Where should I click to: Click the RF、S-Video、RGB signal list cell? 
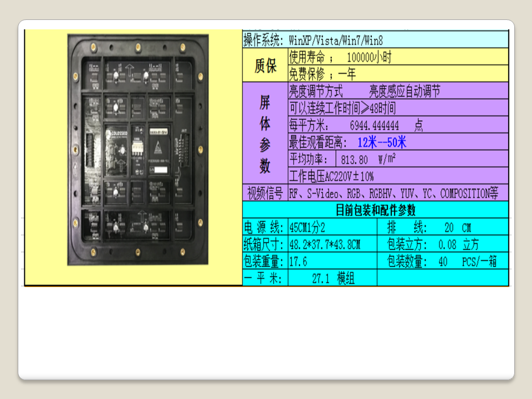pyautogui.click(x=393, y=193)
